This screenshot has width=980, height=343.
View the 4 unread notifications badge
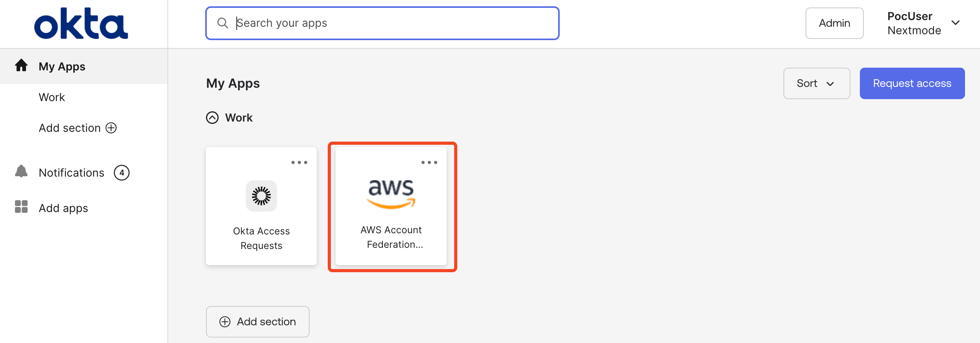click(x=122, y=172)
